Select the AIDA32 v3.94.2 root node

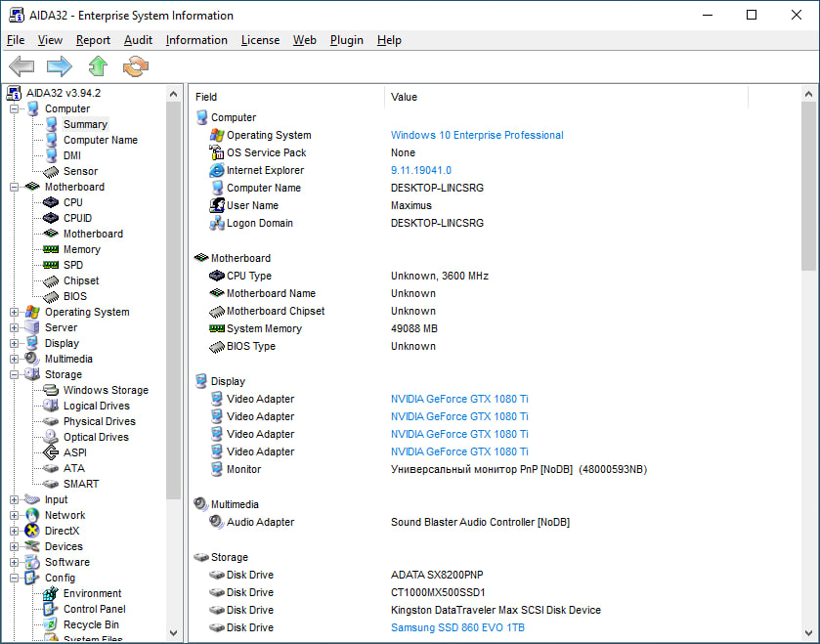point(64,93)
